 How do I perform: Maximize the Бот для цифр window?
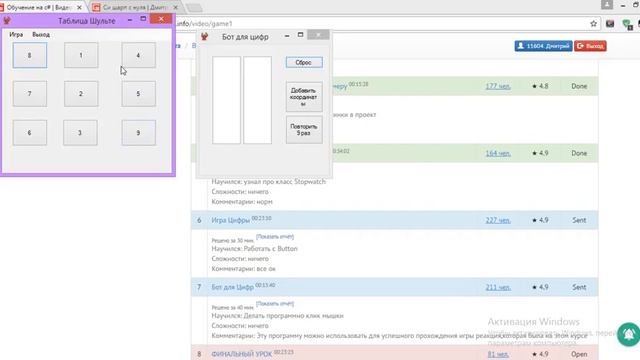(x=300, y=35)
